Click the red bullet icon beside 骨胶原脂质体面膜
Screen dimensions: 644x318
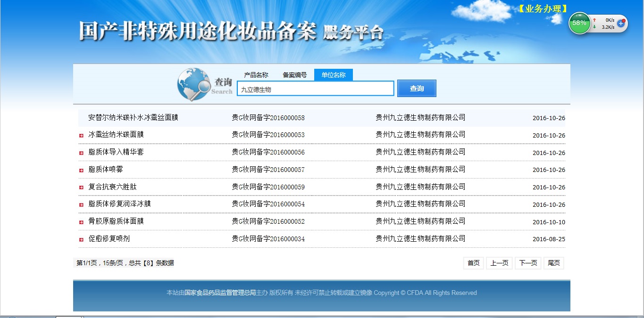pyautogui.click(x=81, y=222)
